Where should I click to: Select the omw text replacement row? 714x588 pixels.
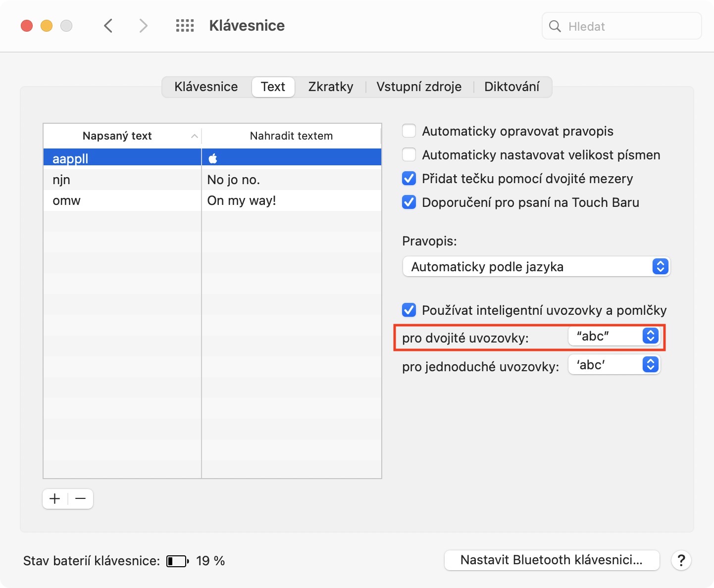click(x=122, y=200)
